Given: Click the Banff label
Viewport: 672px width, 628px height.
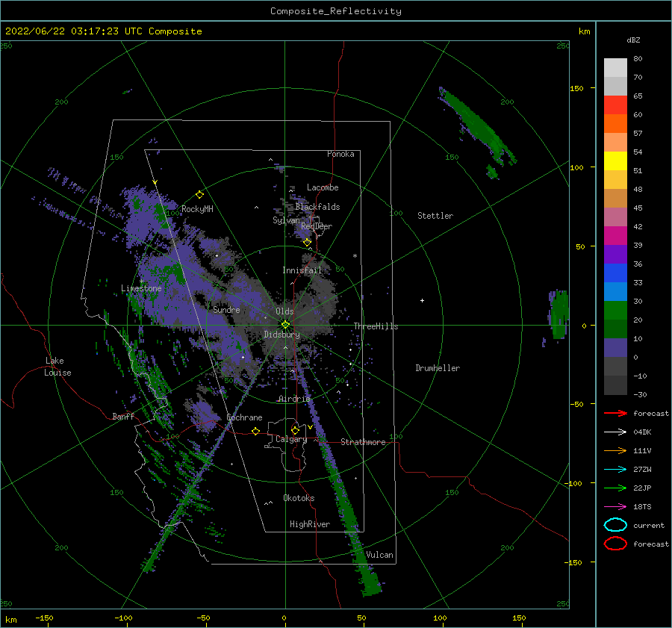Looking at the screenshot, I should [123, 416].
